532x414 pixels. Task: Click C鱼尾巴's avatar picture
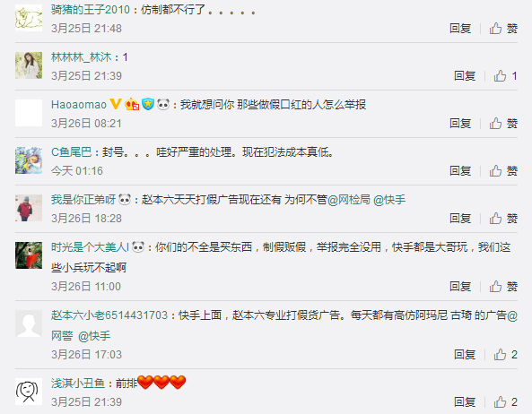pos(29,160)
